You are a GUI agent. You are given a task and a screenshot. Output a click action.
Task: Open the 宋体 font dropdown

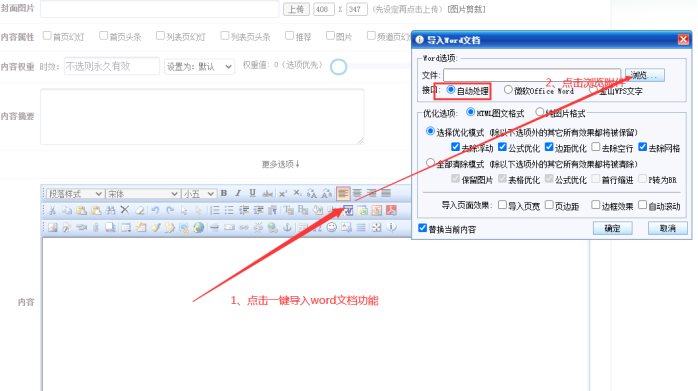(142, 194)
